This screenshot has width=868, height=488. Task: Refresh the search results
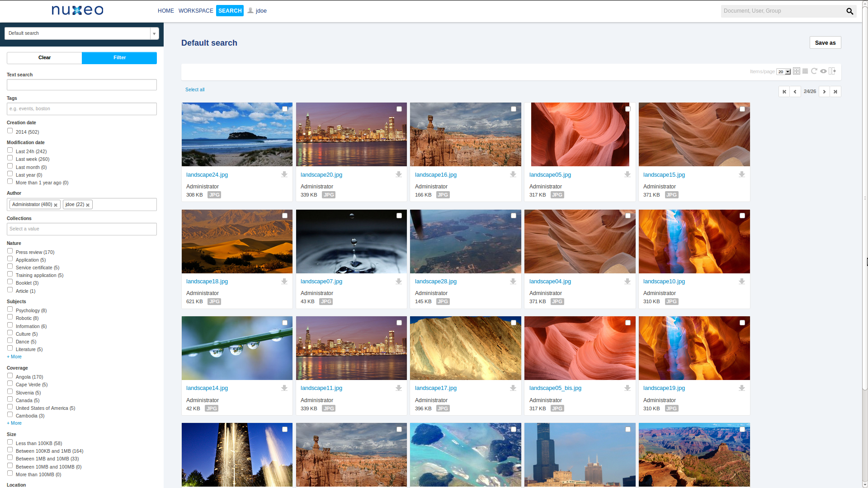[x=814, y=71]
